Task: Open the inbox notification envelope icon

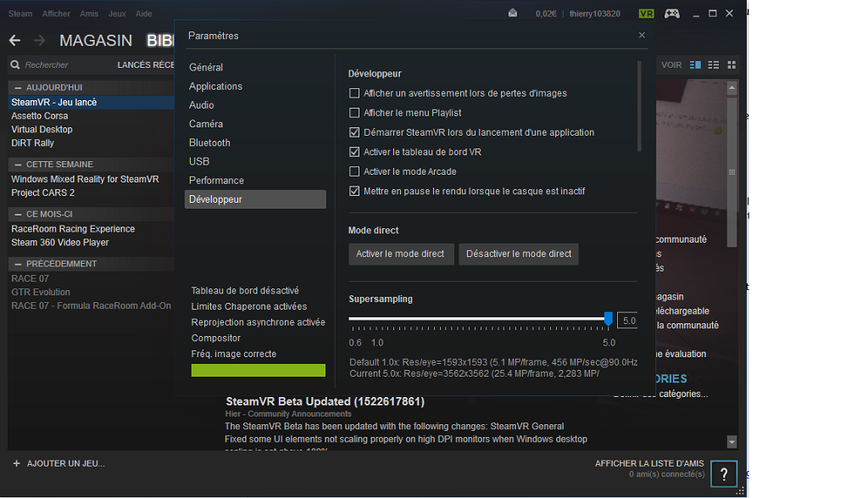Action: coord(513,14)
